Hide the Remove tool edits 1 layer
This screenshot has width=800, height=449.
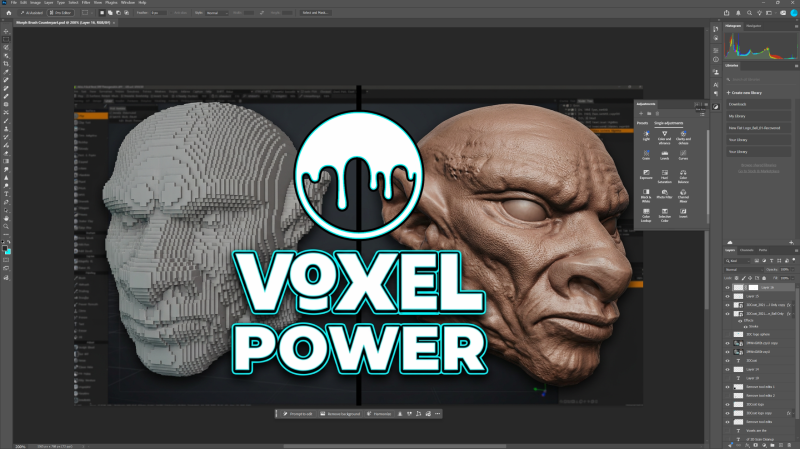coord(728,387)
